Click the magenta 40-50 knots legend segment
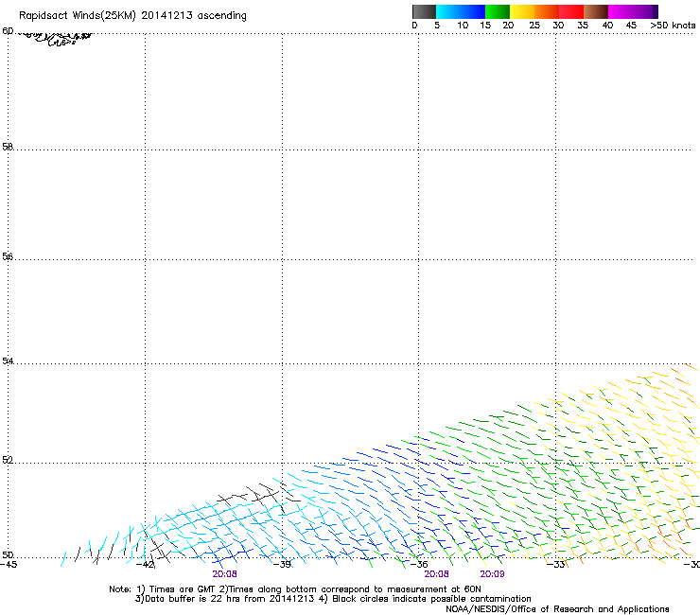The width and height of the screenshot is (700, 615). coord(630,11)
